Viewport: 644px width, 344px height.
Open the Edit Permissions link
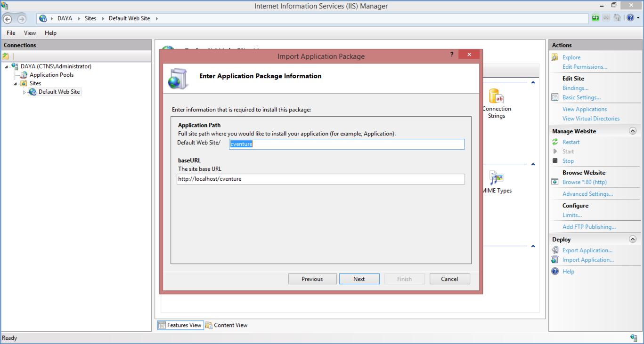pos(585,67)
